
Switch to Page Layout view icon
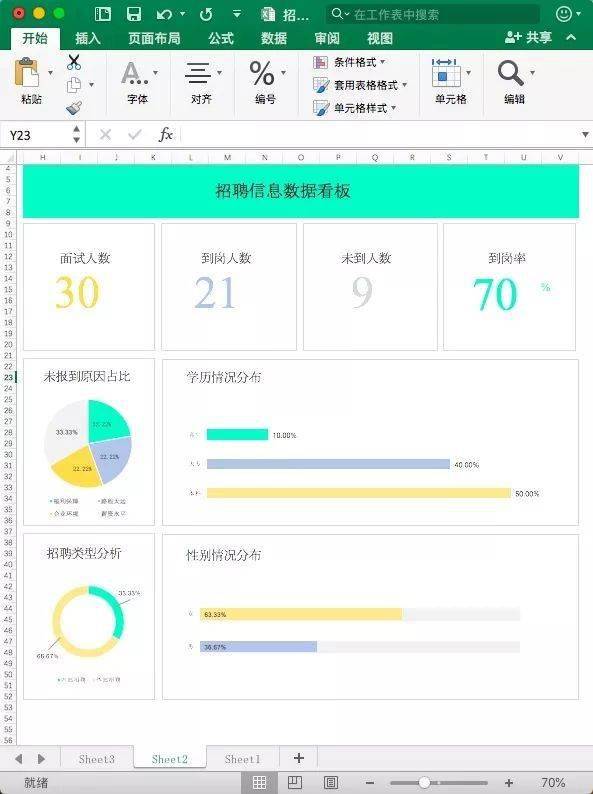[x=295, y=783]
